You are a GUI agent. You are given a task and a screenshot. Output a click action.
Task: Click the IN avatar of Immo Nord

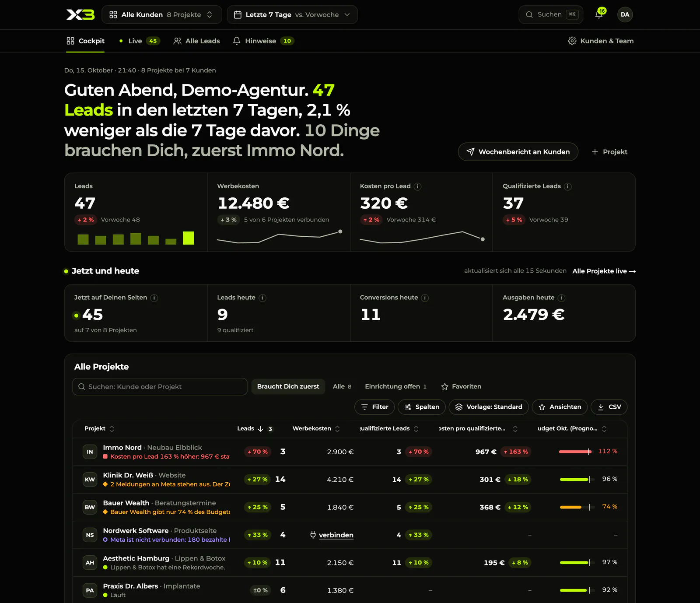pyautogui.click(x=90, y=452)
